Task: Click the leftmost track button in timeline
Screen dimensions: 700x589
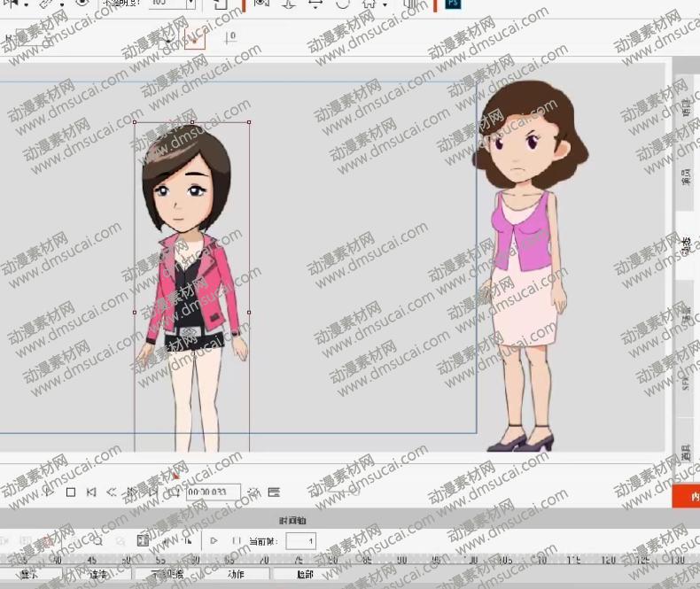Action: (30, 574)
